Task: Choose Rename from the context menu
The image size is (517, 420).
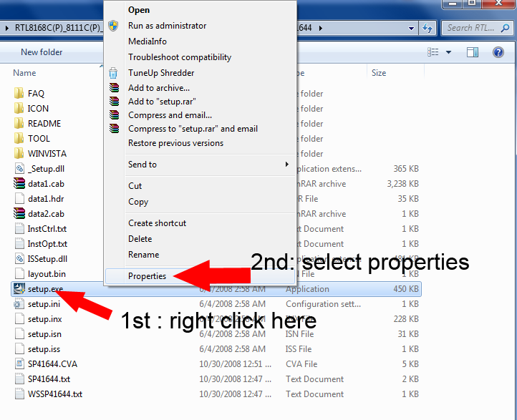Action: [143, 255]
